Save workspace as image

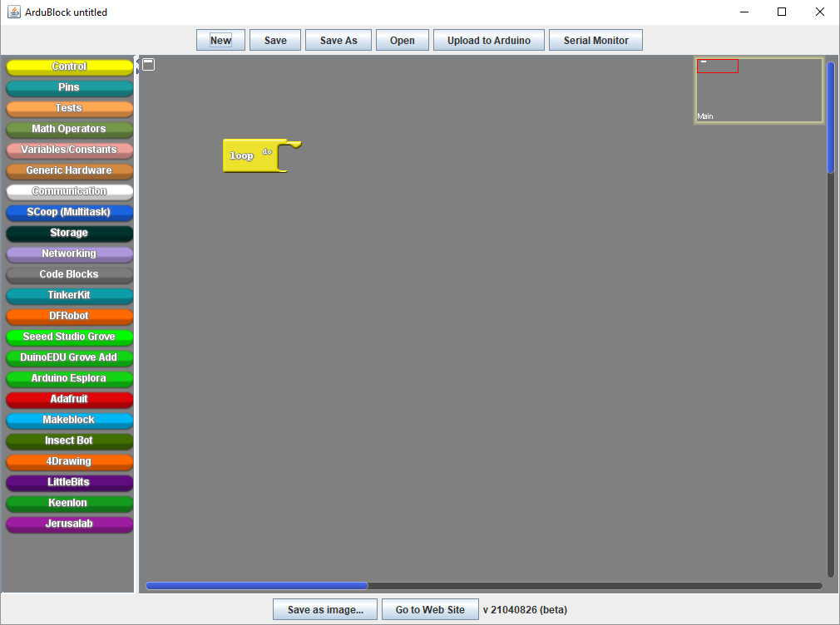tap(325, 609)
